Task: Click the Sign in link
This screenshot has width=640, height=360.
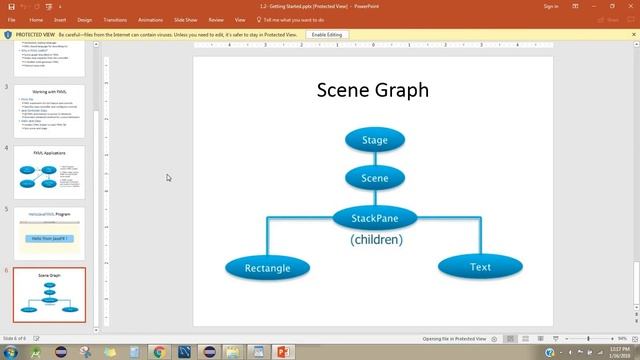Action: click(551, 7)
